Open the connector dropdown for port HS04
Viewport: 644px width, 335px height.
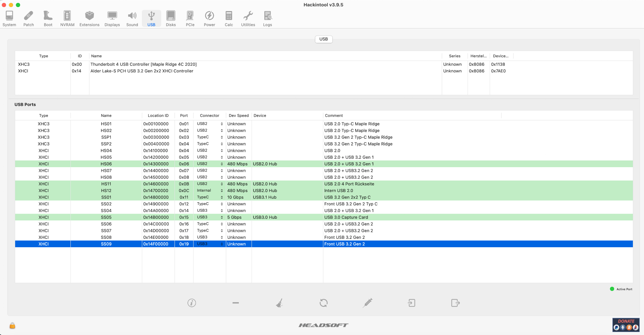[x=210, y=151]
